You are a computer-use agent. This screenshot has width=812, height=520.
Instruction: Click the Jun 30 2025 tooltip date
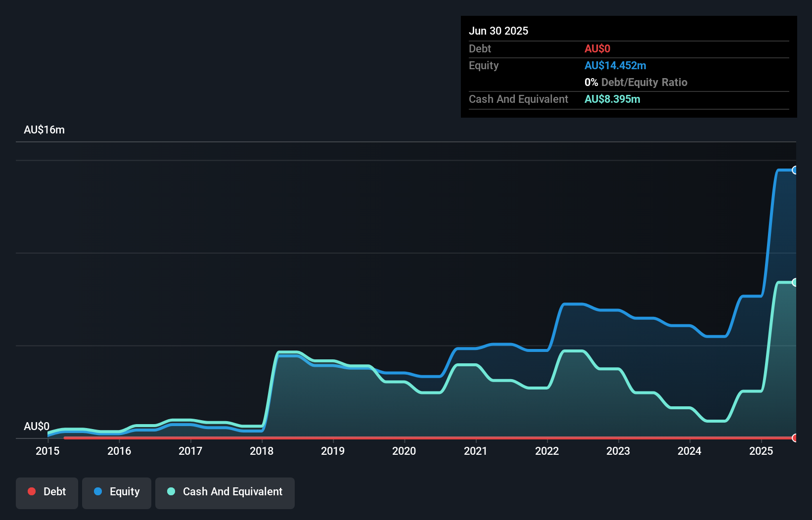498,31
